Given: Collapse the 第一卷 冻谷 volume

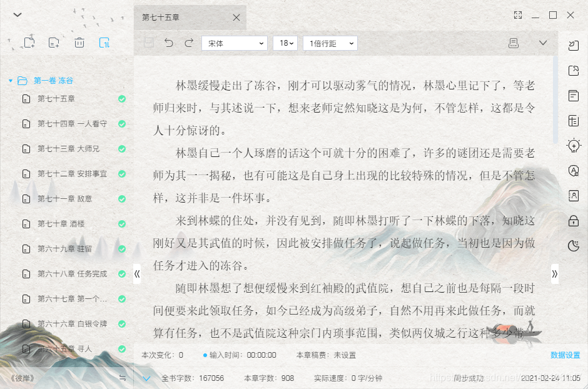Looking at the screenshot, I should point(11,81).
